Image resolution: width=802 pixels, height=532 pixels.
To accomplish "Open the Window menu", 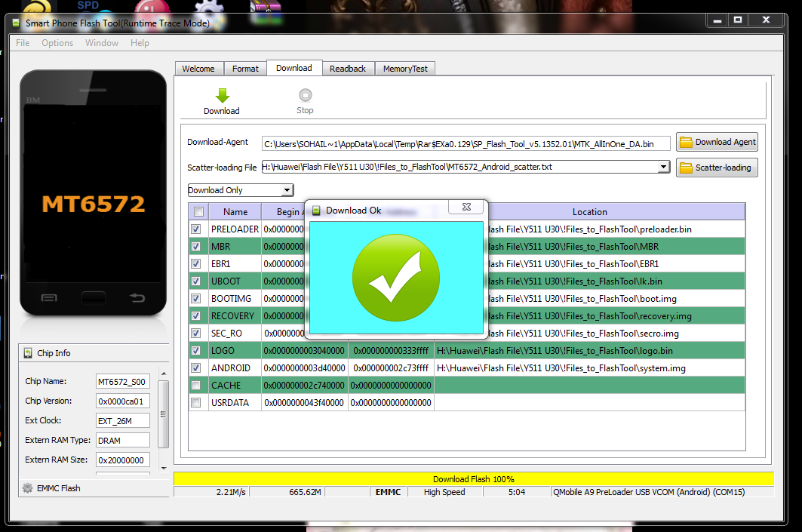I will [x=102, y=43].
